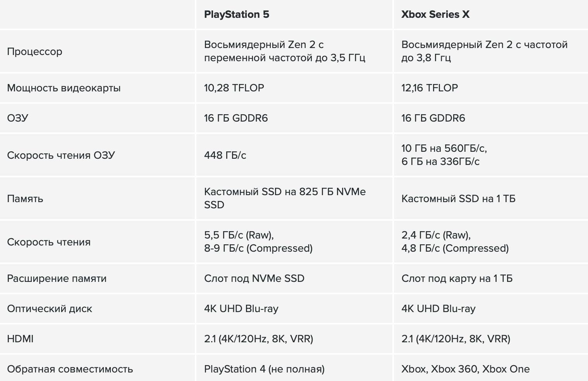This screenshot has height=381, width=588.
Task: Select PlayStation 16 ГБ GDDR6 cell
Action: pos(236,118)
